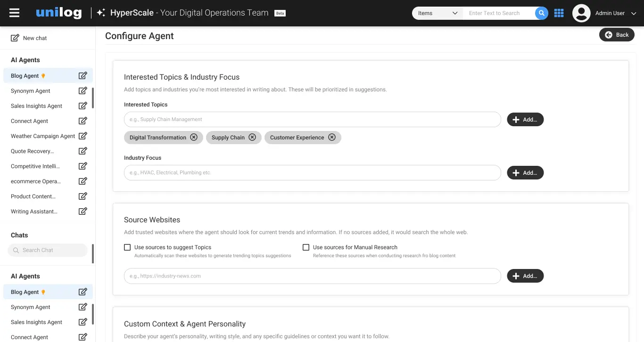Click the Chats section heading

coord(19,235)
